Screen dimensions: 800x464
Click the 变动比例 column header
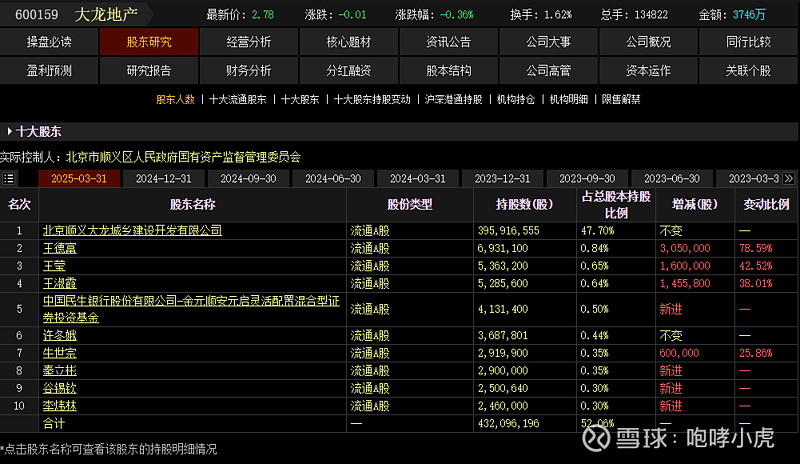pyautogui.click(x=766, y=205)
